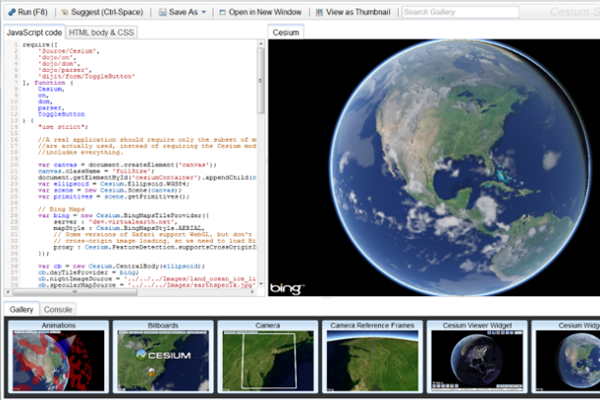The image size is (600, 400).
Task: Click Suggest (Ctrl-Space) button
Action: click(103, 12)
